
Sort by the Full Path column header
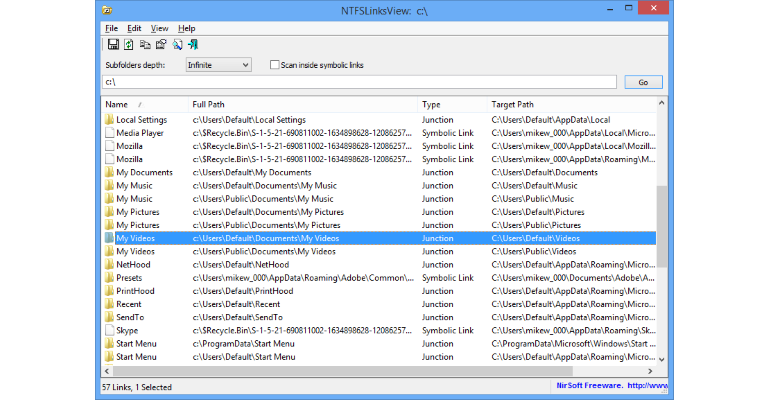(x=303, y=105)
